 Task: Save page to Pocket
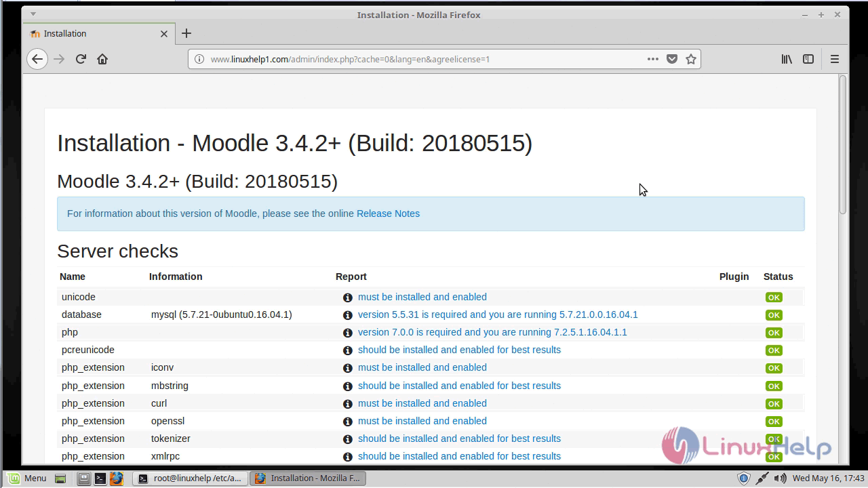671,59
